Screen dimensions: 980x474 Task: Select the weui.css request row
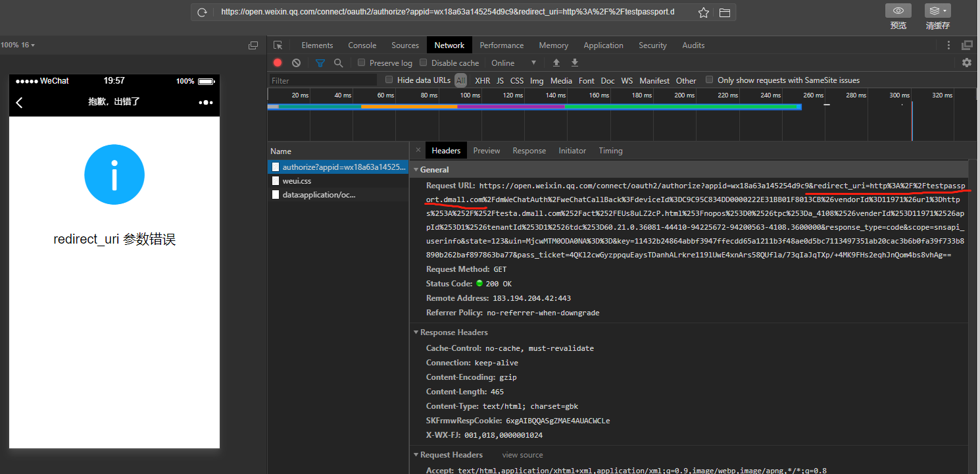[x=338, y=181]
